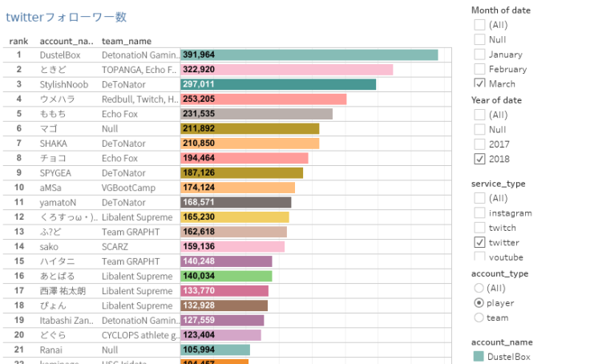This screenshot has height=364, width=590.
Task: Tick the Null checkbox under Year of date
Action: [479, 129]
